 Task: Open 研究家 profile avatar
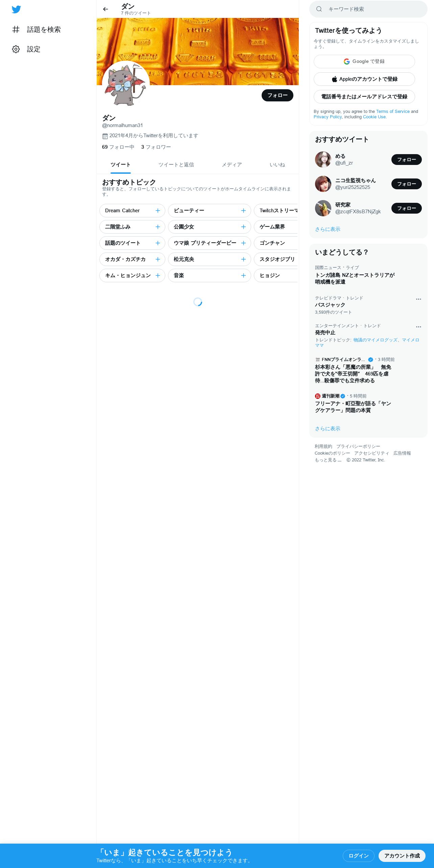tap(323, 208)
